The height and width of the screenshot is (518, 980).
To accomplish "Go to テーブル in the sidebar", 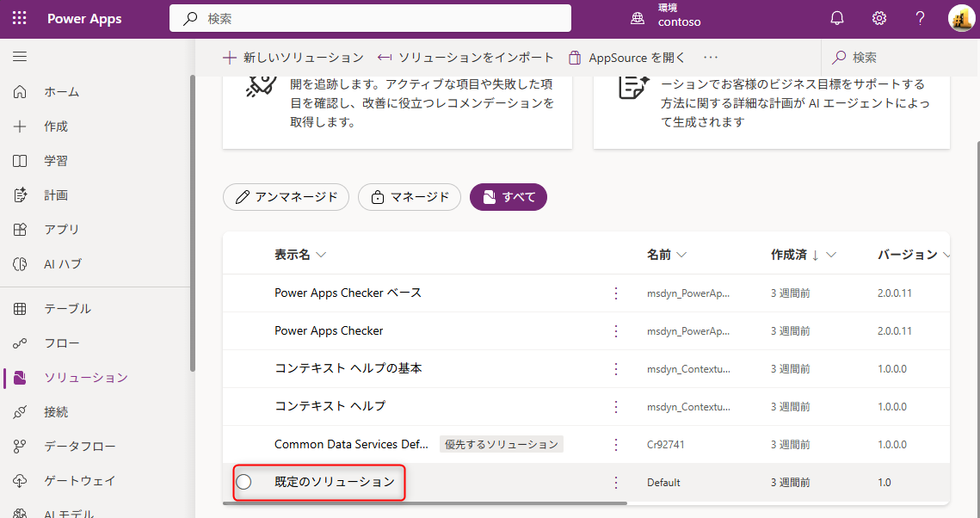I will 67,309.
